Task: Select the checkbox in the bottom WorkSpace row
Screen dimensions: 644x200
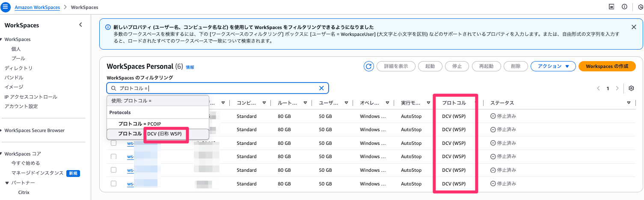Action: pos(113,183)
